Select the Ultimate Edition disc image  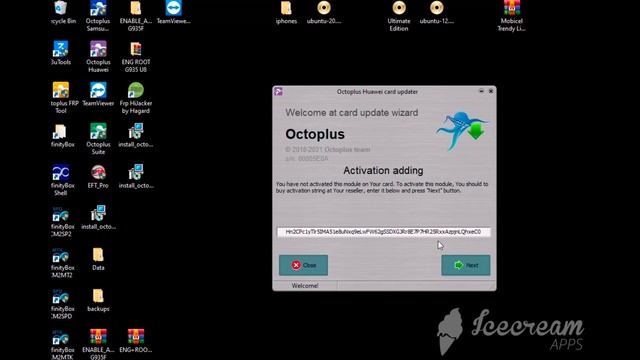click(399, 16)
